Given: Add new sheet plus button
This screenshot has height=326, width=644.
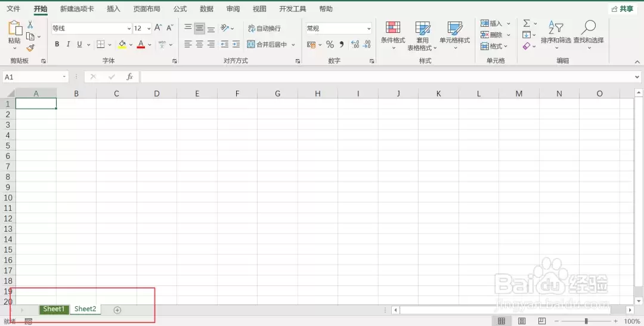Looking at the screenshot, I should [117, 310].
